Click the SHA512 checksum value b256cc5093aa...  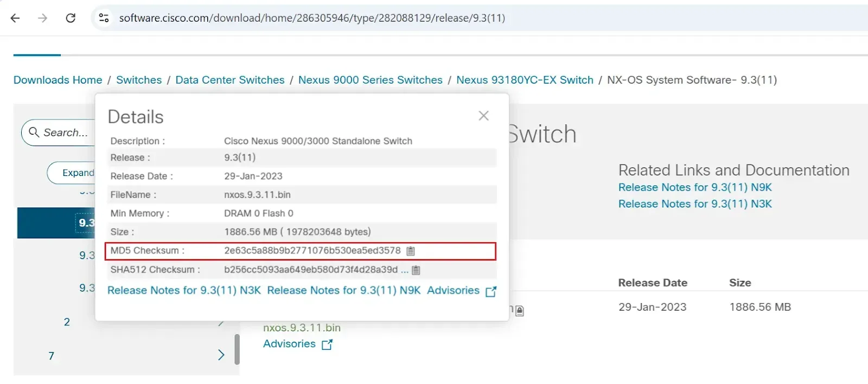pyautogui.click(x=311, y=270)
